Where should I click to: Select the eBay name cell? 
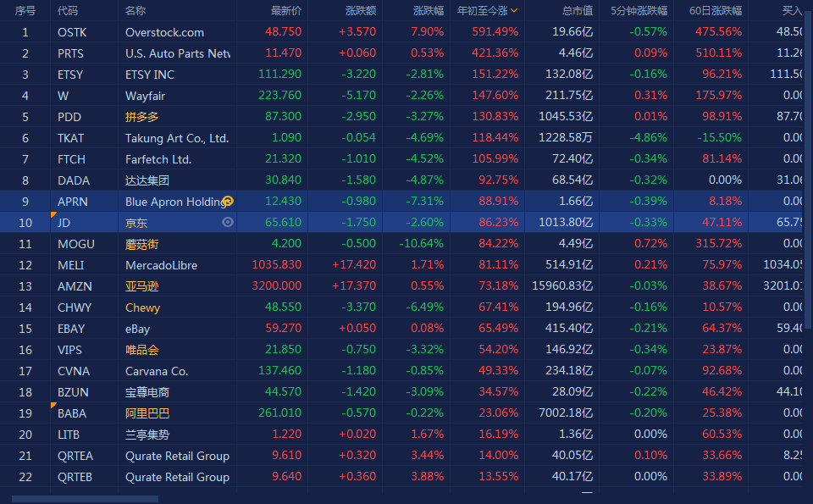coord(137,329)
